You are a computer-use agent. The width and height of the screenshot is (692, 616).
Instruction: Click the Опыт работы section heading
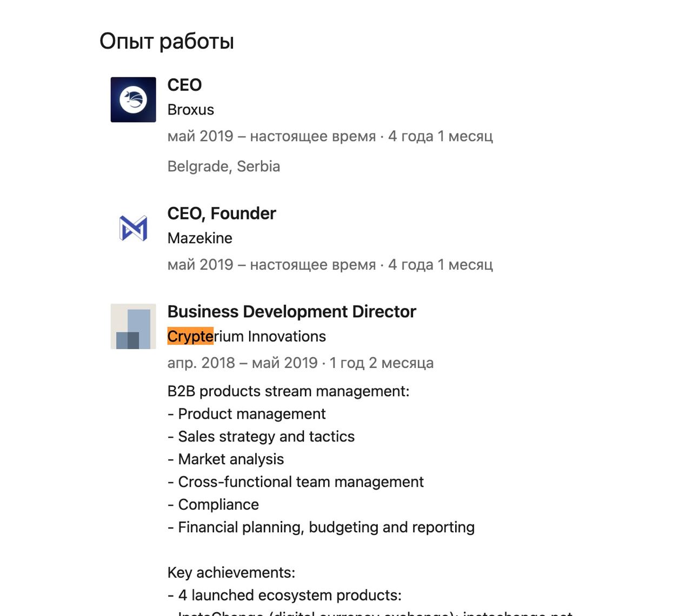click(x=167, y=42)
